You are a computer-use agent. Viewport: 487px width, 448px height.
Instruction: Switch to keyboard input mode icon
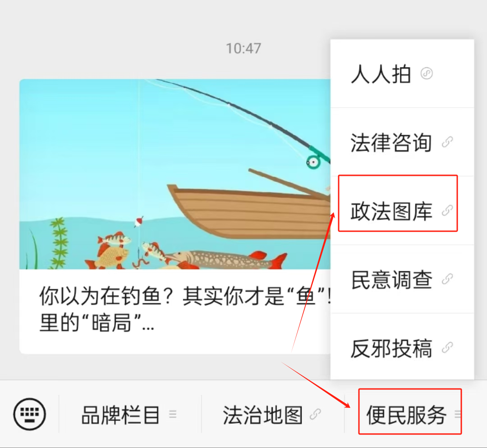[29, 414]
